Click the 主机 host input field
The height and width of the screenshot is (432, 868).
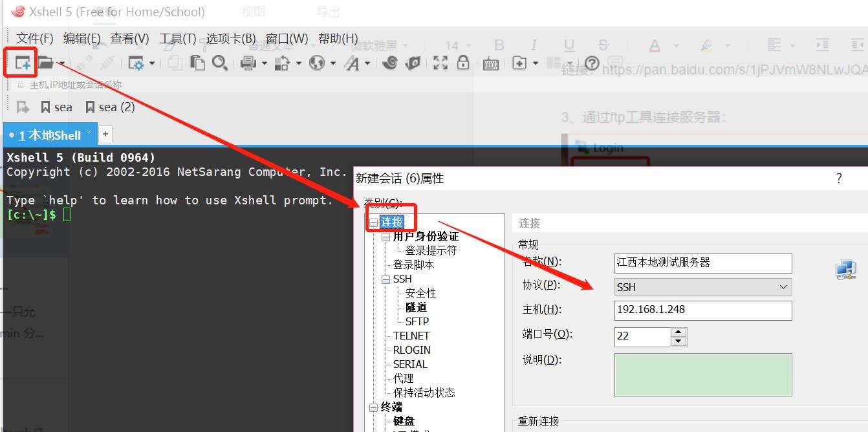[702, 310]
